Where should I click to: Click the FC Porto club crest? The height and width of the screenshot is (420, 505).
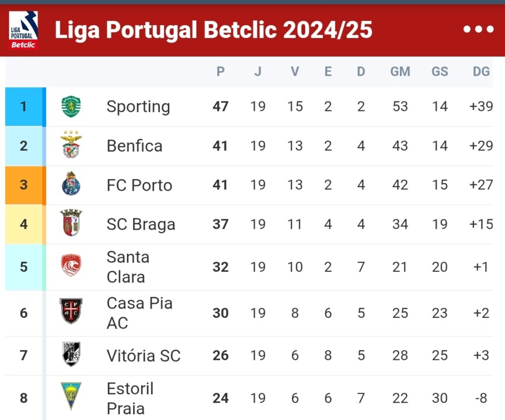coord(71,185)
